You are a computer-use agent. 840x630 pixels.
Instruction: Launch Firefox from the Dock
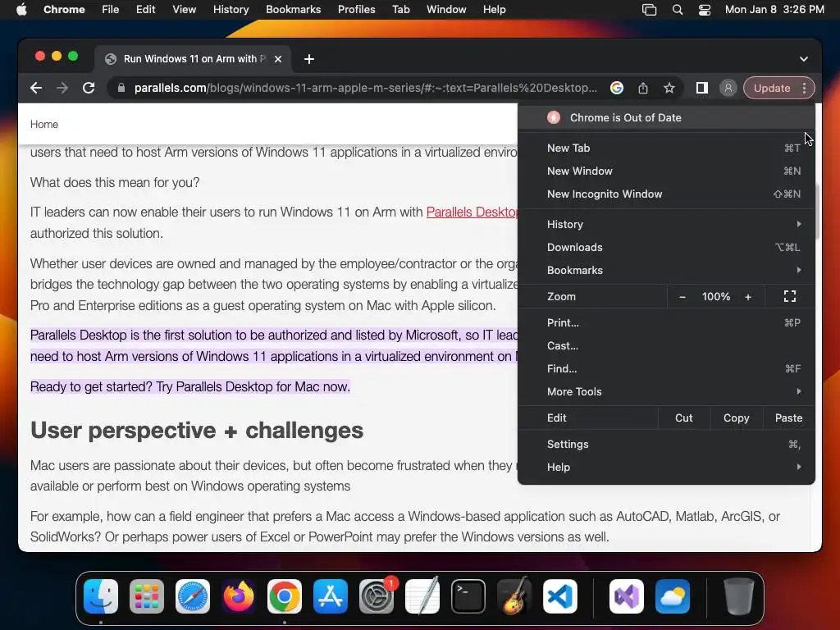239,596
